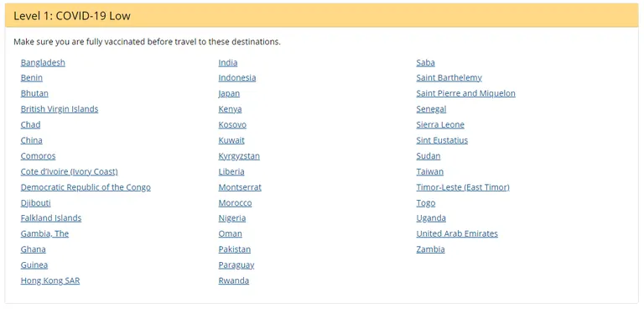Screen dimensions: 644x309
Task: Click the Togo link
Action: pos(426,203)
